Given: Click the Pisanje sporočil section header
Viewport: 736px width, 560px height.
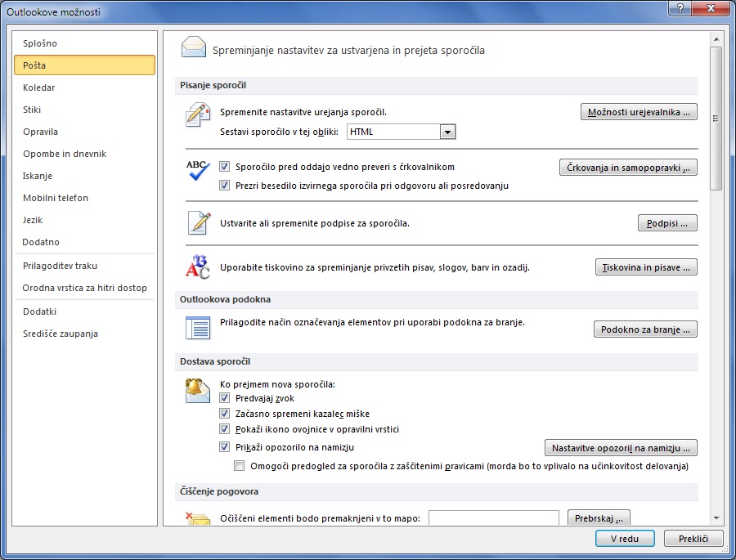Looking at the screenshot, I should coord(437,85).
